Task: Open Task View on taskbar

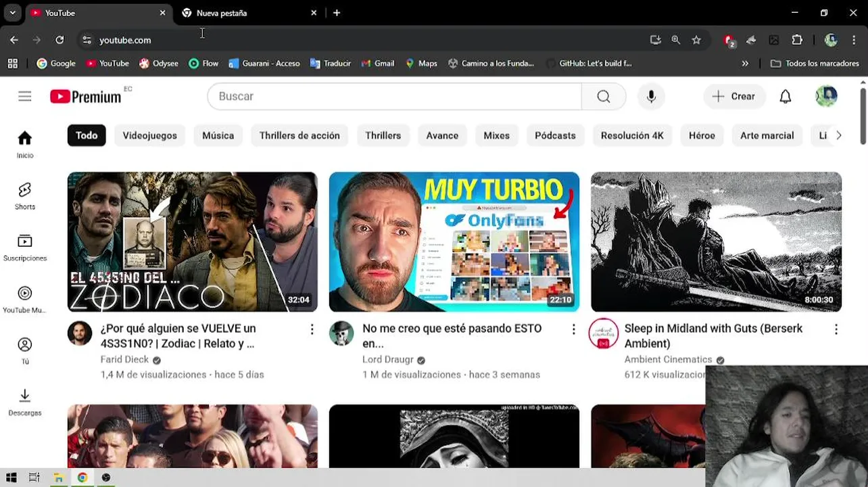Action: [34, 478]
